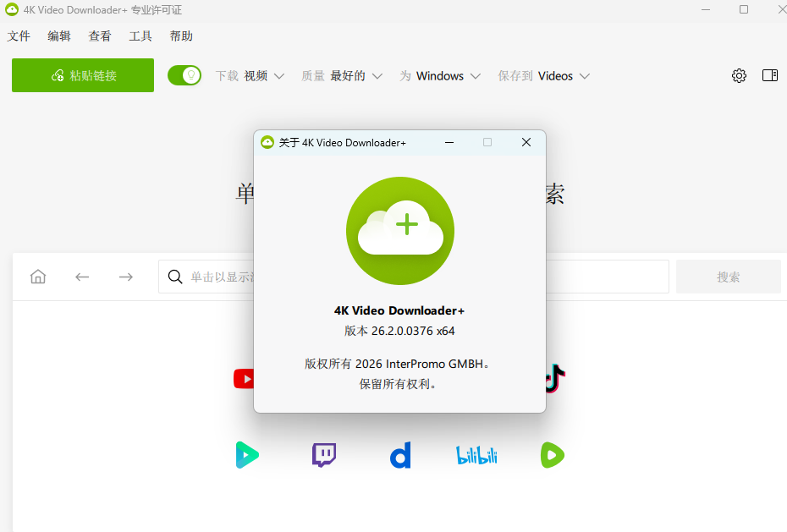Open the bilibili site icon

click(x=476, y=455)
